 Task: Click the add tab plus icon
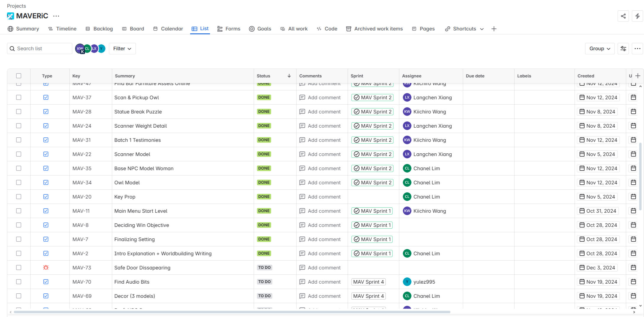(x=494, y=29)
